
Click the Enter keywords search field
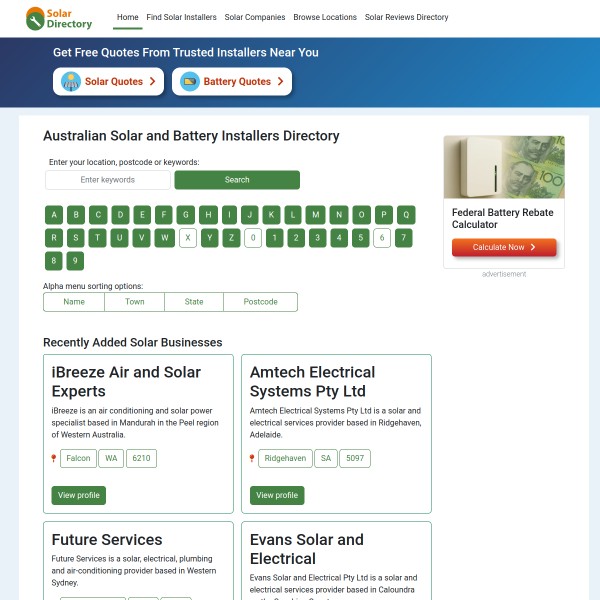point(108,180)
